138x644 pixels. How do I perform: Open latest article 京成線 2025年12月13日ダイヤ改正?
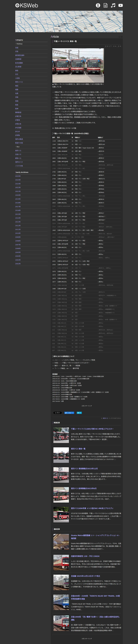pos(86,576)
